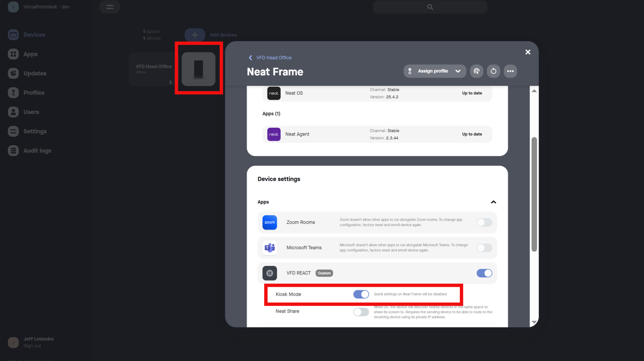The image size is (644, 361).
Task: Click the hamburger menu icon in top bar
Action: coord(110,7)
